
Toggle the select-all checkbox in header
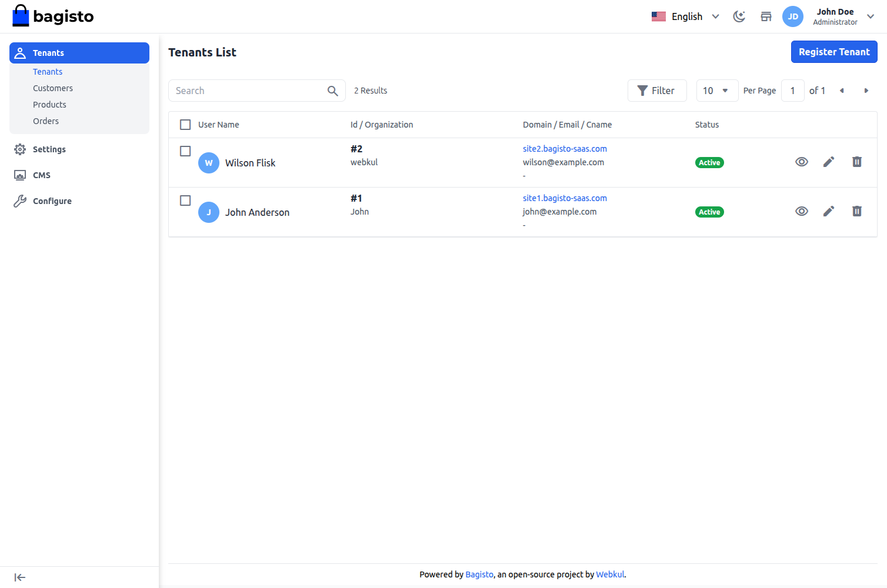[x=185, y=125]
